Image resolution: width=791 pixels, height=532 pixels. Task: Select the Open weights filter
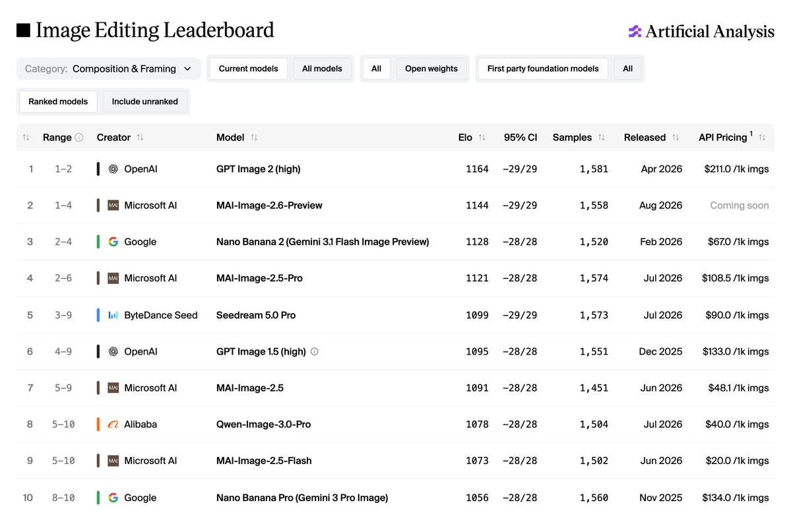pos(431,69)
